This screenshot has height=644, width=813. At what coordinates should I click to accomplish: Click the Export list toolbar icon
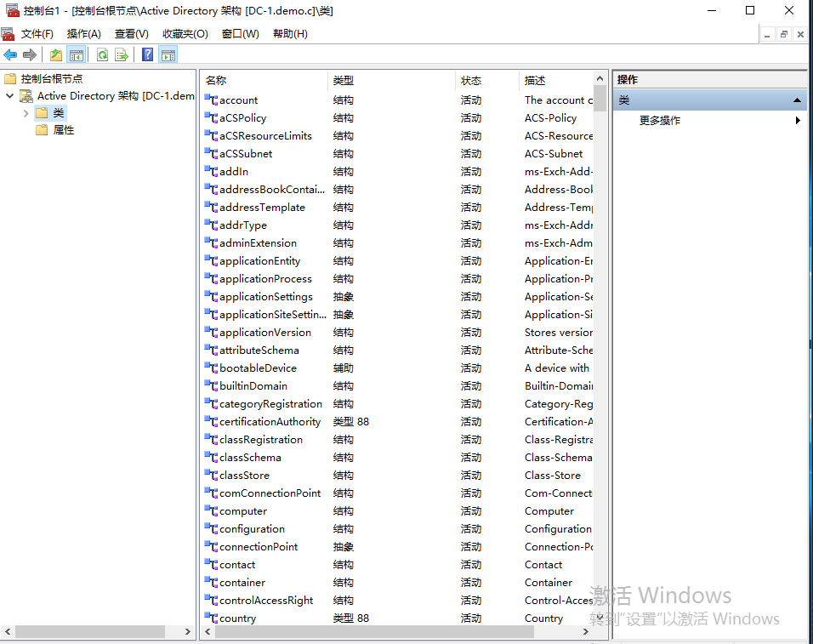click(122, 55)
